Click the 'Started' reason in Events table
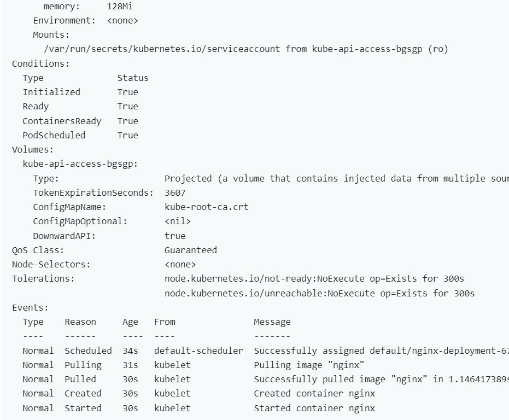The image size is (509, 420). pos(83,408)
